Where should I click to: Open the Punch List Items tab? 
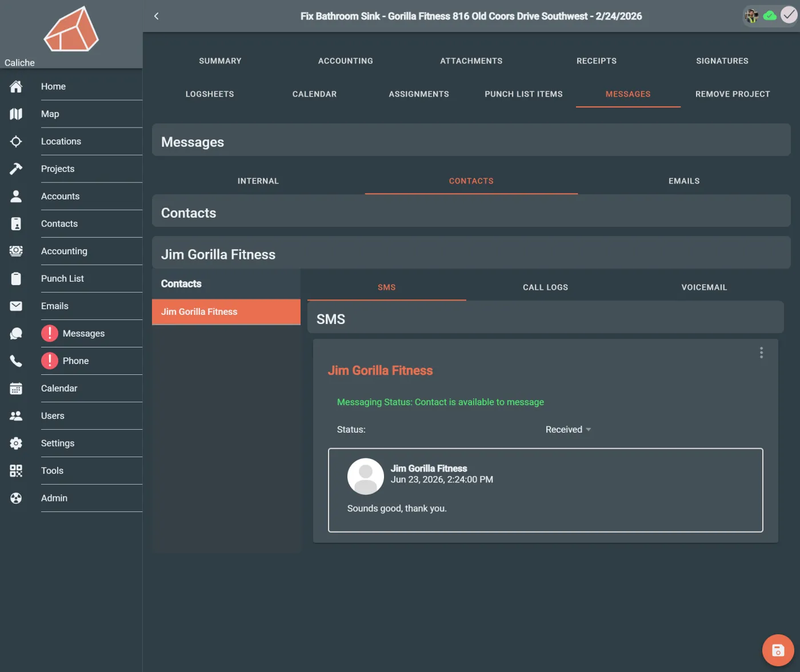(523, 94)
